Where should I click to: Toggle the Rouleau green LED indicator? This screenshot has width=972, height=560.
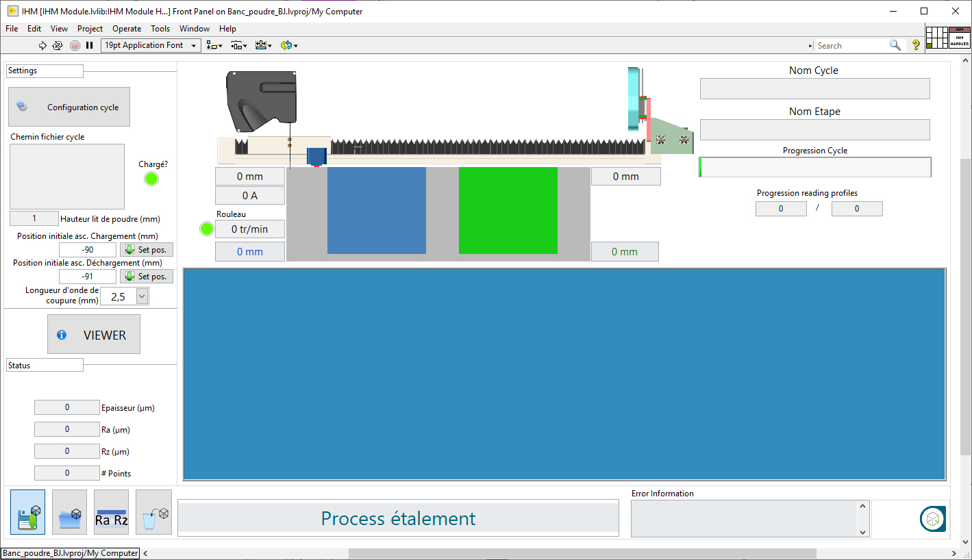(207, 229)
